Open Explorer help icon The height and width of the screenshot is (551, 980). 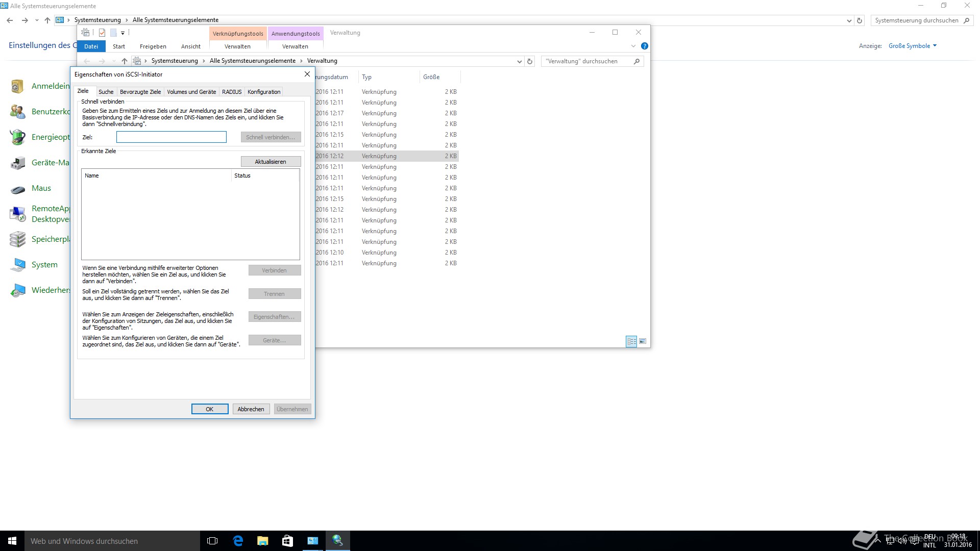tap(645, 46)
